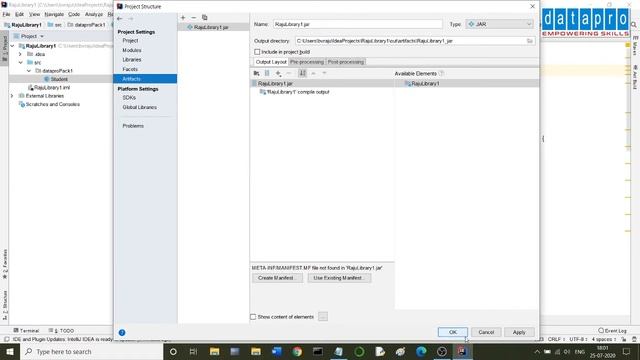The width and height of the screenshot is (640, 360).
Task: Click the edit button beside Show content of elements
Action: (x=322, y=316)
